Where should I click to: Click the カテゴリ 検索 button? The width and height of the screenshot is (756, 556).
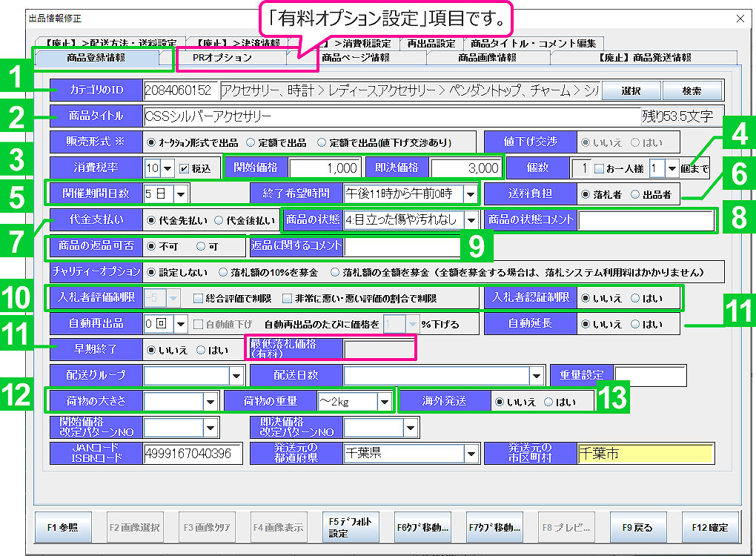[692, 90]
